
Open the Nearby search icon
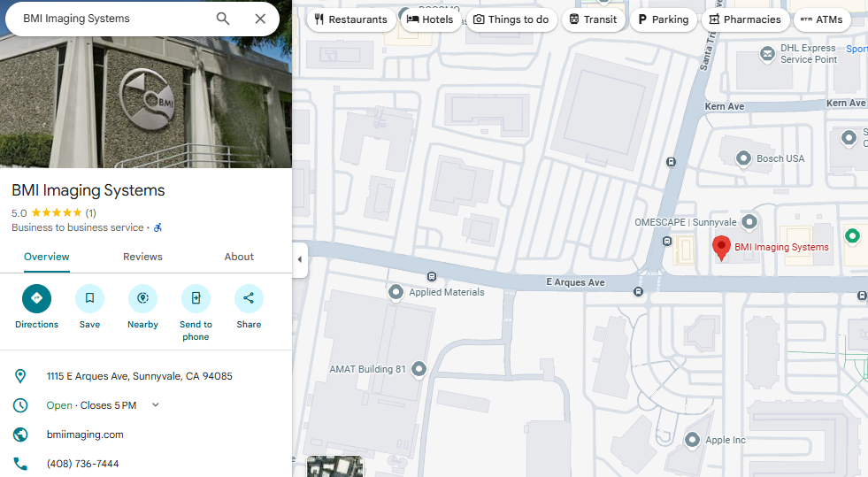(142, 298)
